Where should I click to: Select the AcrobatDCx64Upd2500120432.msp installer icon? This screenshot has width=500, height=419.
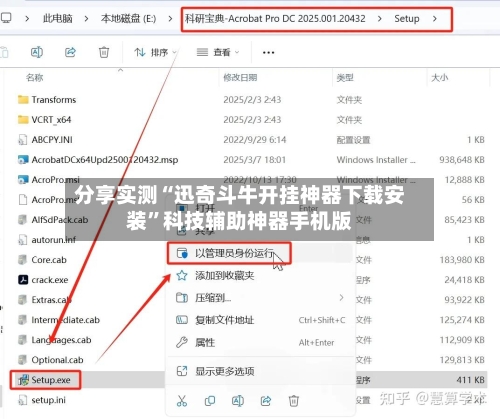(x=23, y=160)
